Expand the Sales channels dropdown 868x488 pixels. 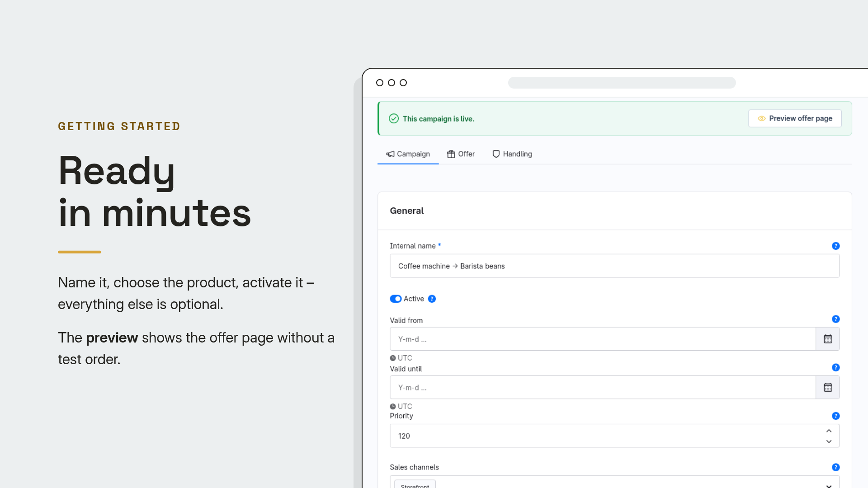click(x=829, y=486)
